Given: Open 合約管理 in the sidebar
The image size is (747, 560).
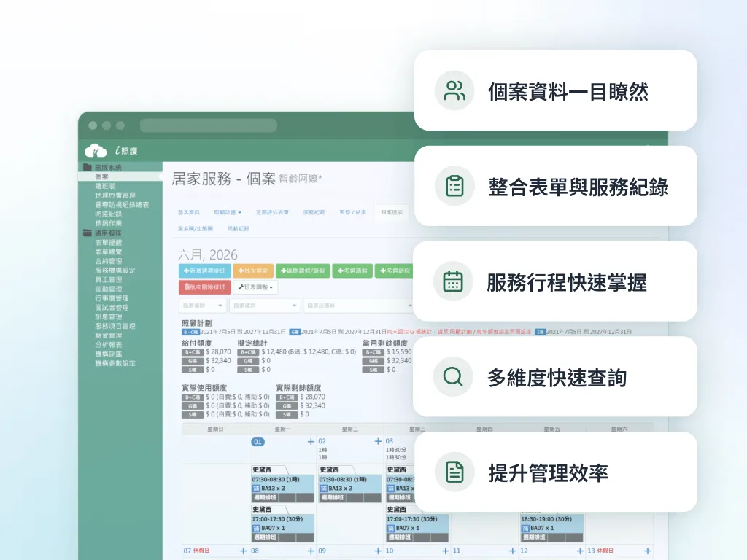Looking at the screenshot, I should (108, 261).
